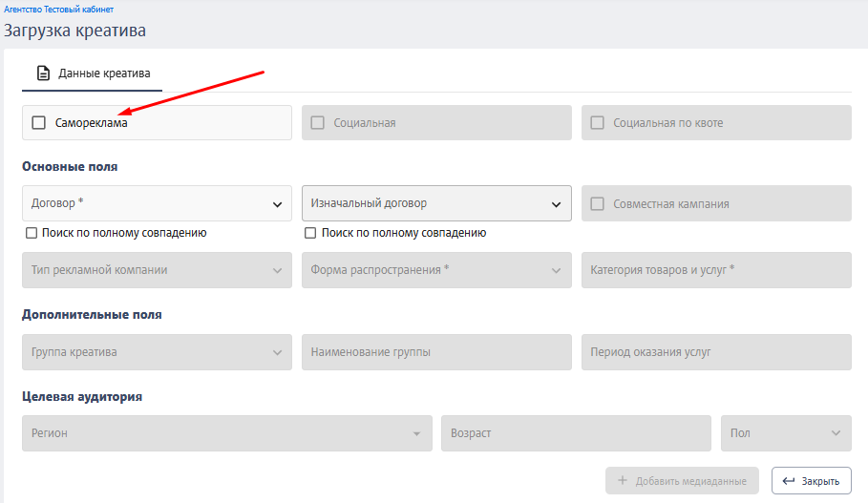Open the Изначальный договор dropdown

click(x=436, y=203)
